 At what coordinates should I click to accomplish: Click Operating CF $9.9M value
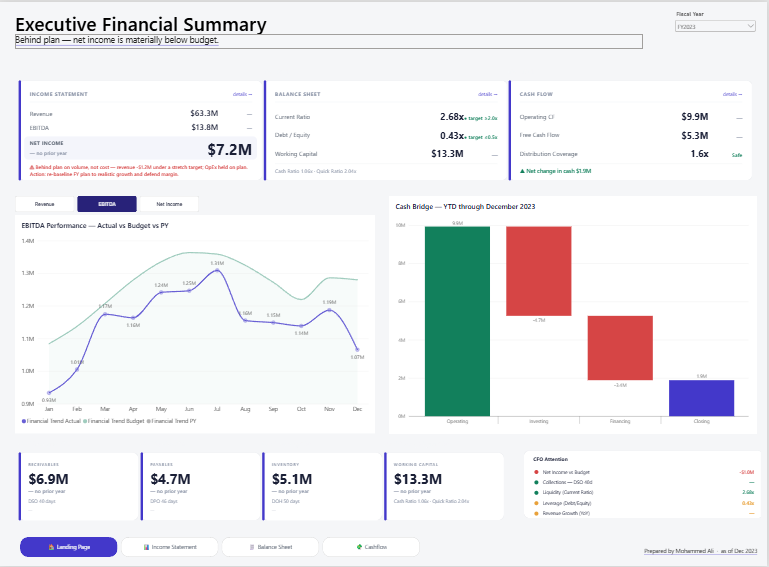click(694, 117)
